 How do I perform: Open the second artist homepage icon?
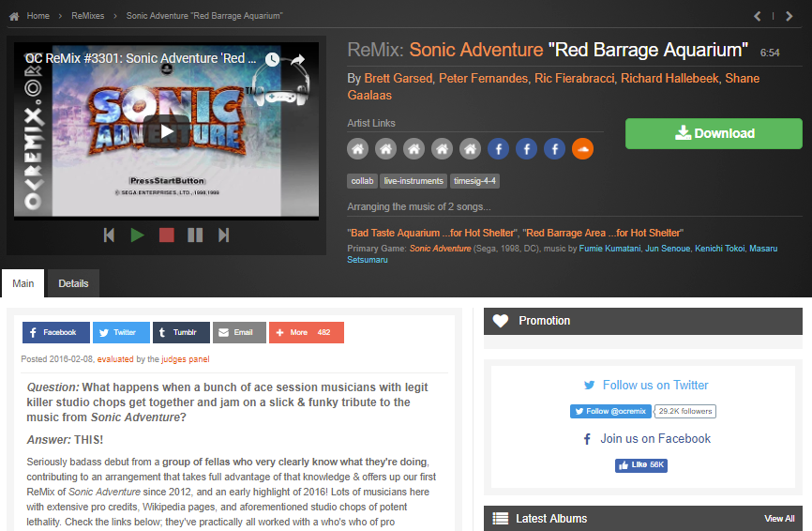click(x=385, y=149)
